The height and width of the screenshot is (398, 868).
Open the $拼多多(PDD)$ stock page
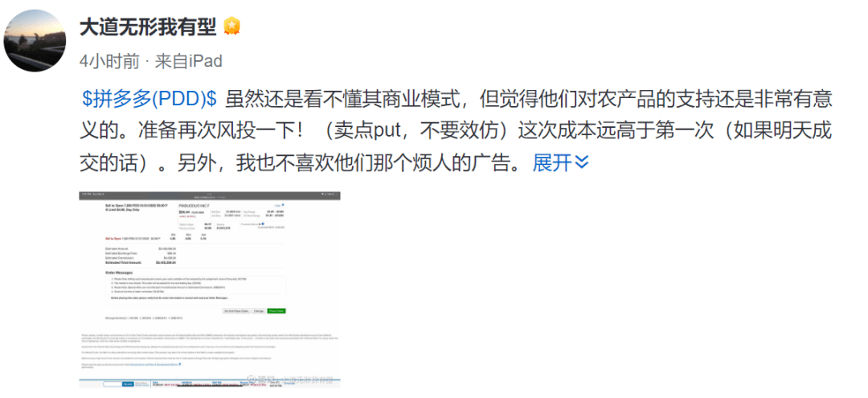(x=150, y=99)
